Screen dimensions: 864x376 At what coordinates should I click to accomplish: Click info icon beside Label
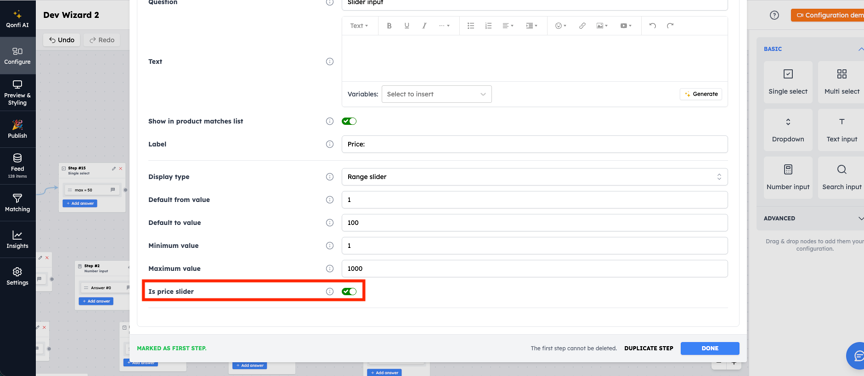pos(330,144)
